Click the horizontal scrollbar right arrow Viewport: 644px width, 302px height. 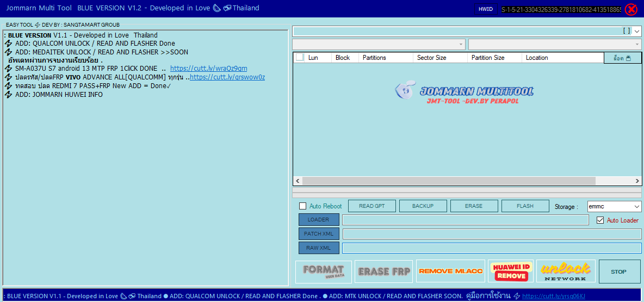pyautogui.click(x=636, y=181)
